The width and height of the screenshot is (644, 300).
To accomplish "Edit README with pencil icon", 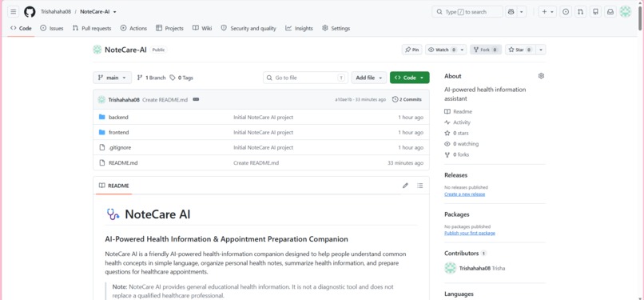I will (405, 186).
